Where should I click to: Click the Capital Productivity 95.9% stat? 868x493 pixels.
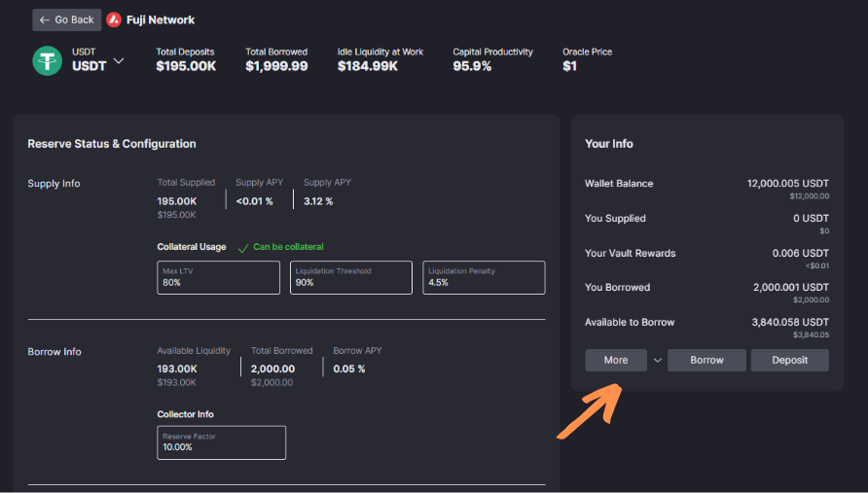click(x=472, y=66)
